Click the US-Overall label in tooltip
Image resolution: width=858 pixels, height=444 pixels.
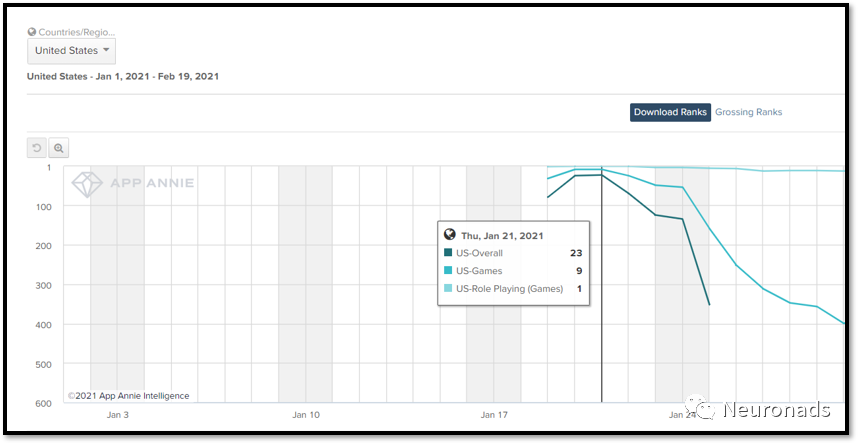480,253
